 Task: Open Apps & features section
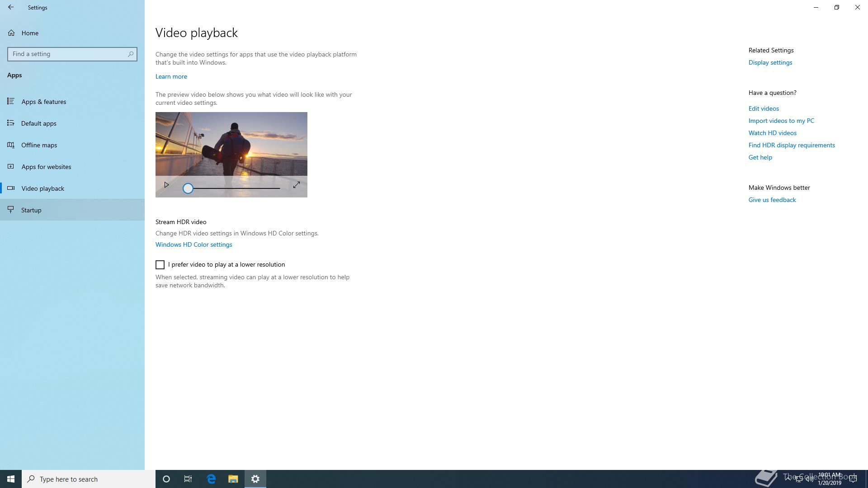[44, 102]
